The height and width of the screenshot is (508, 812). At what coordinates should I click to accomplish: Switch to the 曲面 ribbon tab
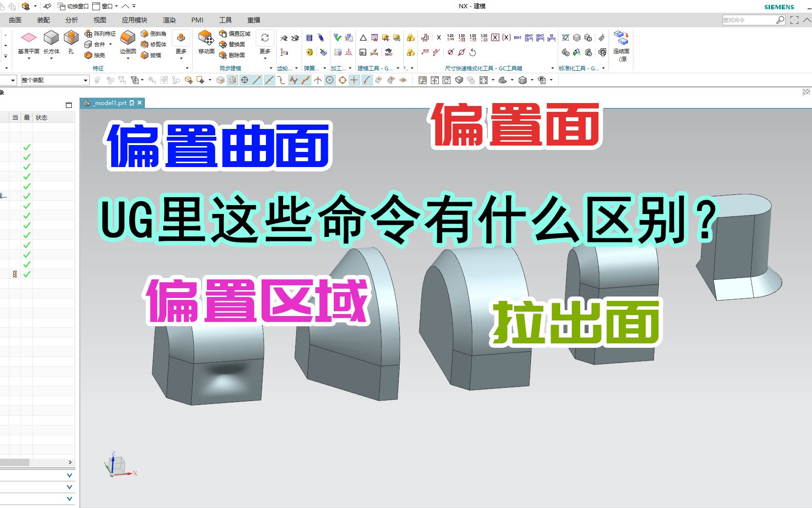pyautogui.click(x=14, y=20)
